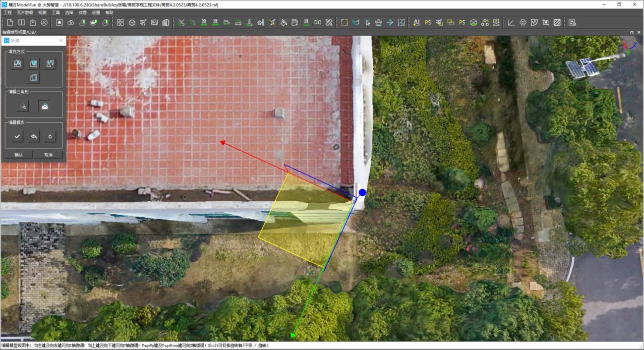Click the gear settings icon in toolbar
Screen dimensions: 644x350
[523, 22]
